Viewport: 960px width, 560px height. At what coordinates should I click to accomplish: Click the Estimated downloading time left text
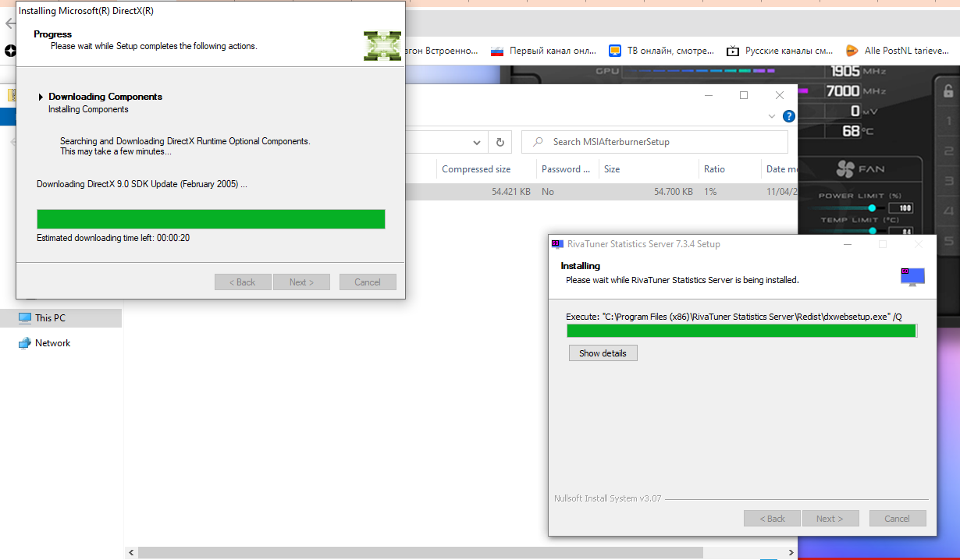pos(113,238)
